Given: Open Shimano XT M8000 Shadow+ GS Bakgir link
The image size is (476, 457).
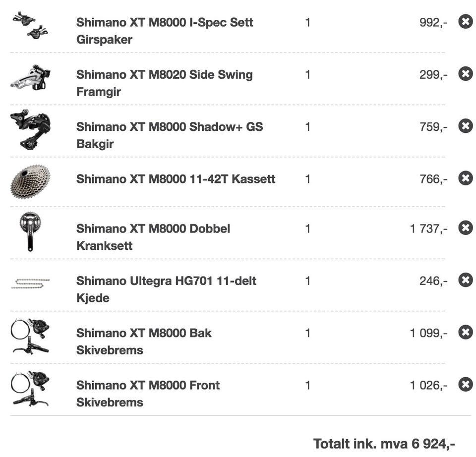Looking at the screenshot, I should pos(170,135).
